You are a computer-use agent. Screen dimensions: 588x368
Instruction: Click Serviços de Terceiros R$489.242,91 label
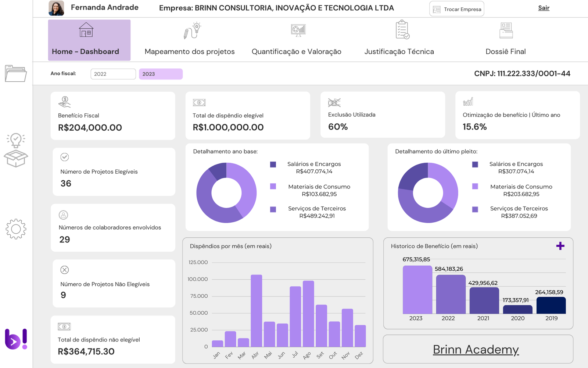(317, 212)
